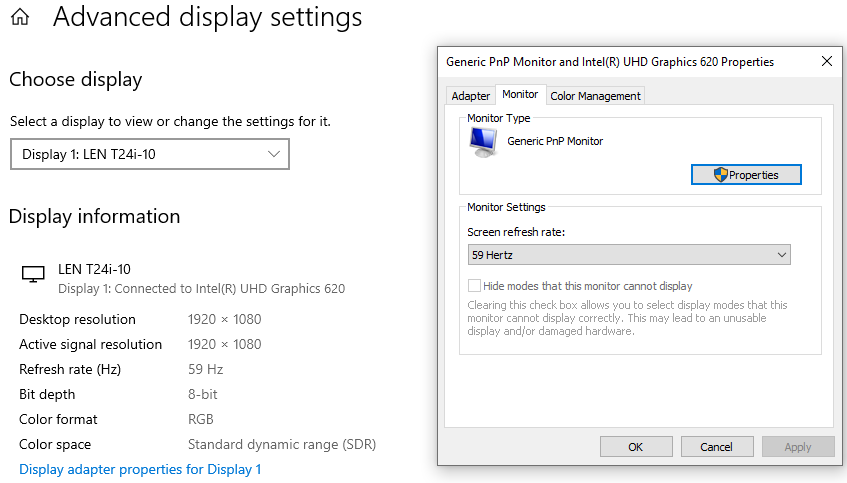Click the Color space Standard dynamic range value

(282, 444)
